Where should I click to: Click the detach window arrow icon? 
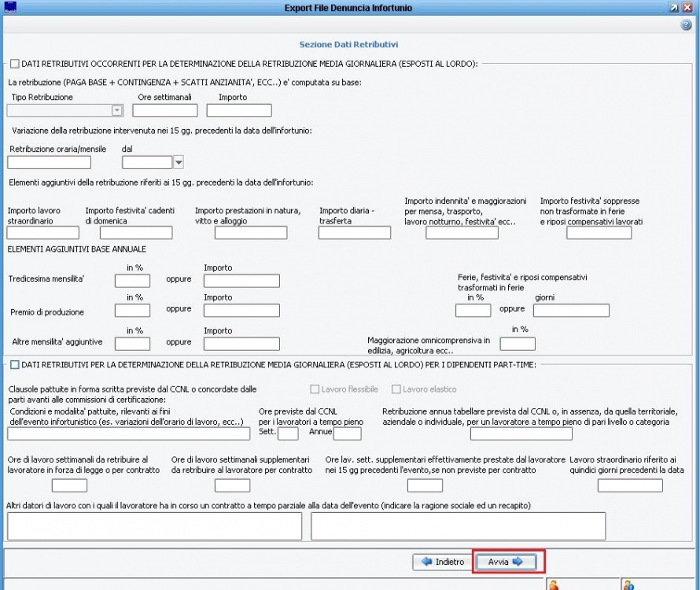pyautogui.click(x=674, y=7)
